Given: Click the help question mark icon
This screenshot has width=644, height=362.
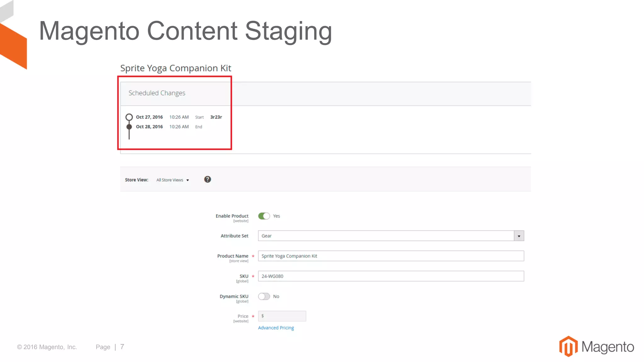Looking at the screenshot, I should (x=208, y=179).
